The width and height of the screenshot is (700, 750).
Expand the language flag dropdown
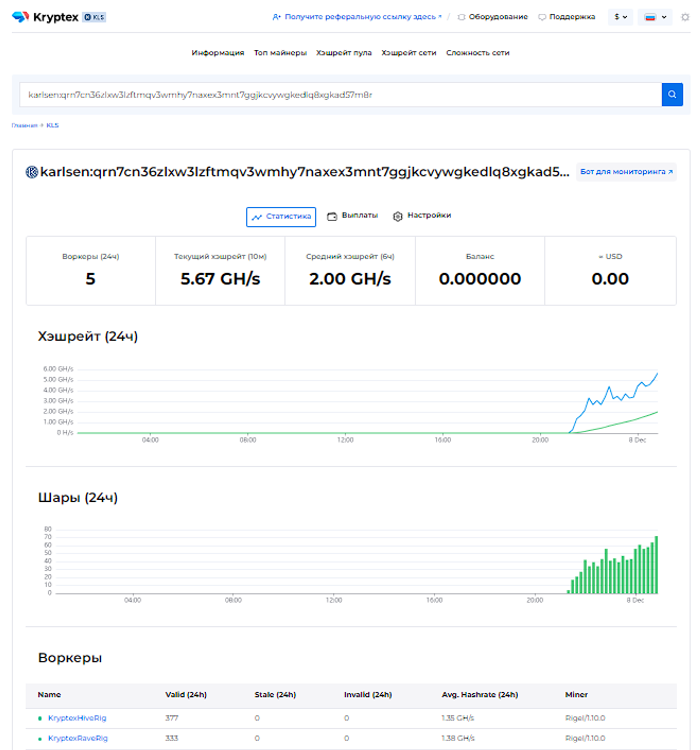655,17
